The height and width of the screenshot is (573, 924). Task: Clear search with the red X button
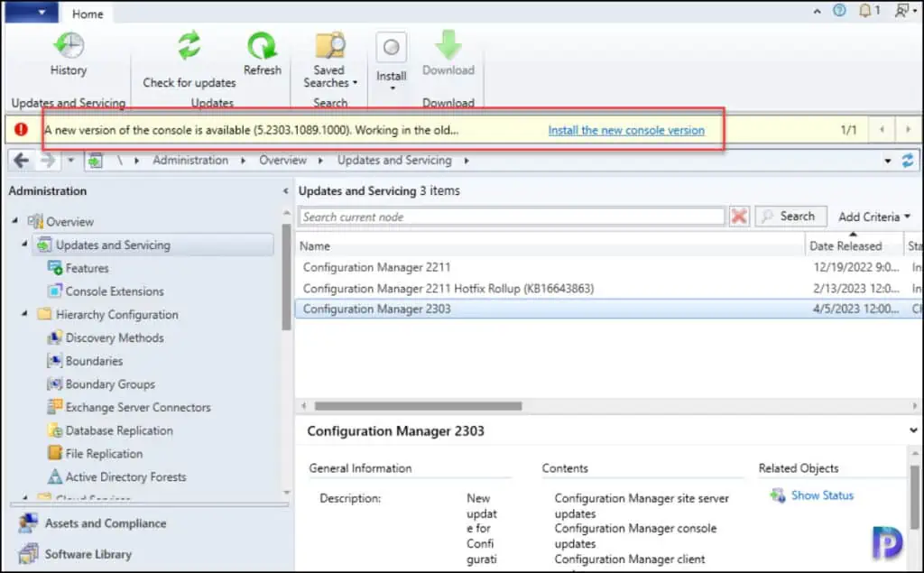[x=739, y=217]
